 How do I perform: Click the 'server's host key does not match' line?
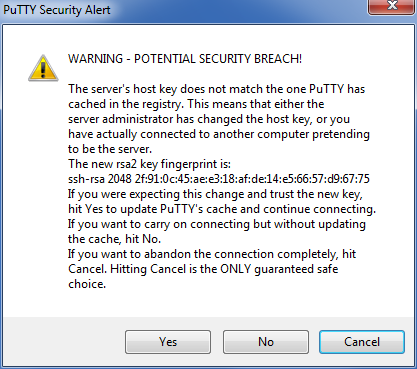pyautogui.click(x=217, y=89)
